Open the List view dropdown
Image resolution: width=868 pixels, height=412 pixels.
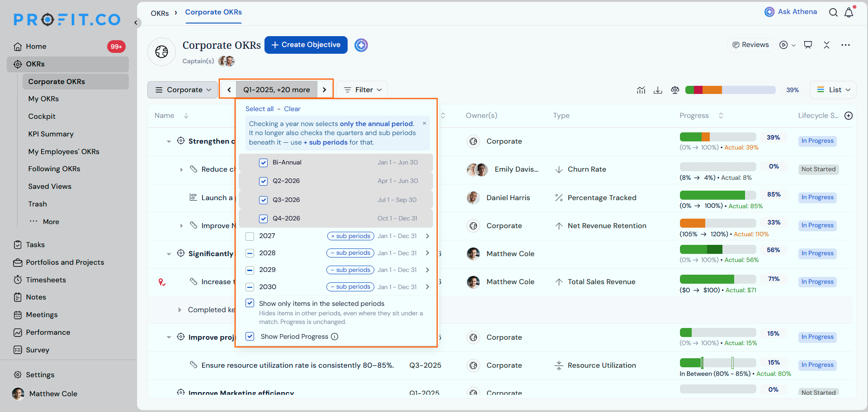(833, 90)
